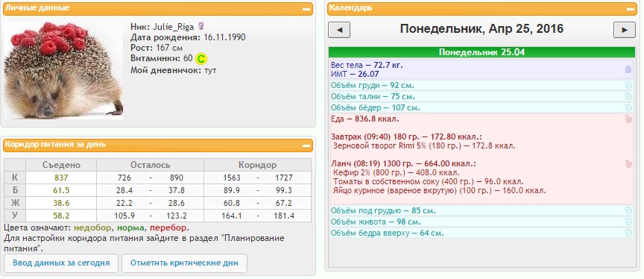This screenshot has height=279, width=644.
Task: Click eaten fat value 38.6
Action: coord(61,204)
